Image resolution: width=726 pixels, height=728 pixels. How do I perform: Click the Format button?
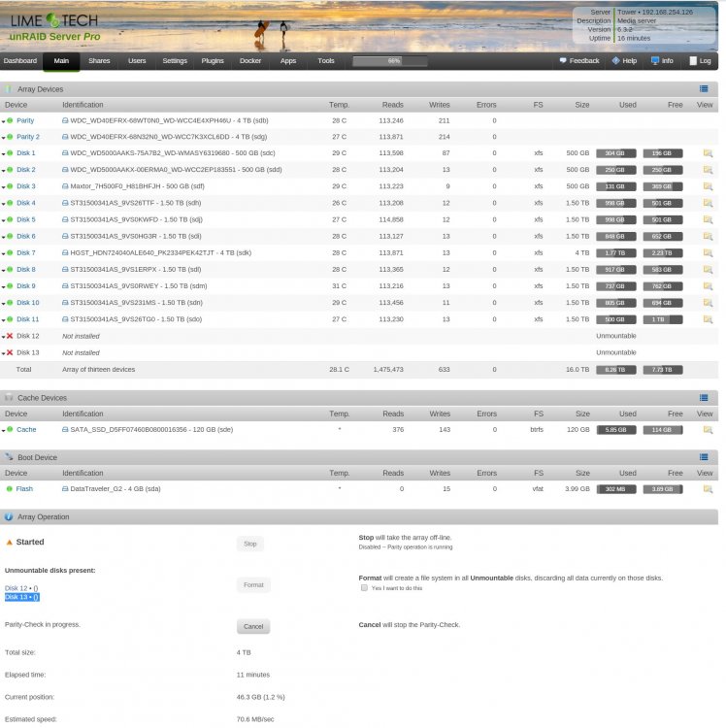click(253, 585)
